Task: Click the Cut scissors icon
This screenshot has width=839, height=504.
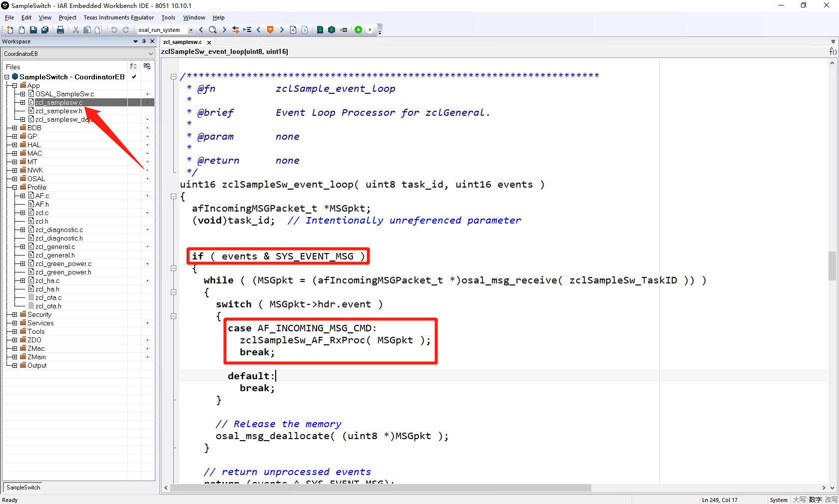Action: tap(76, 30)
